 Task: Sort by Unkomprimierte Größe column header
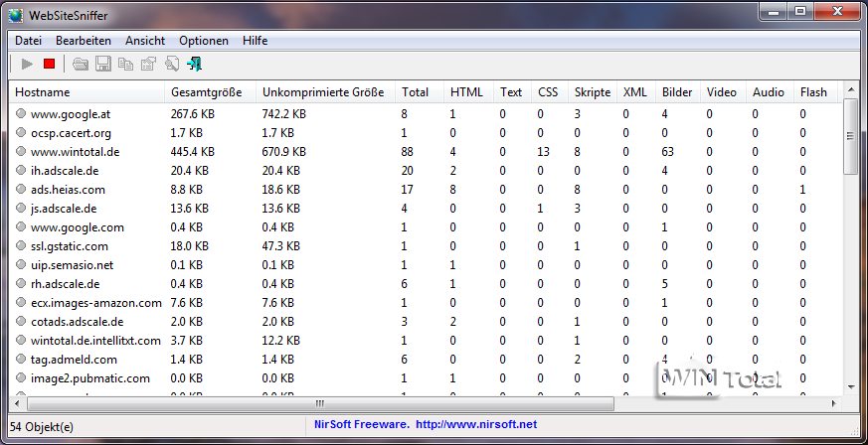[325, 92]
